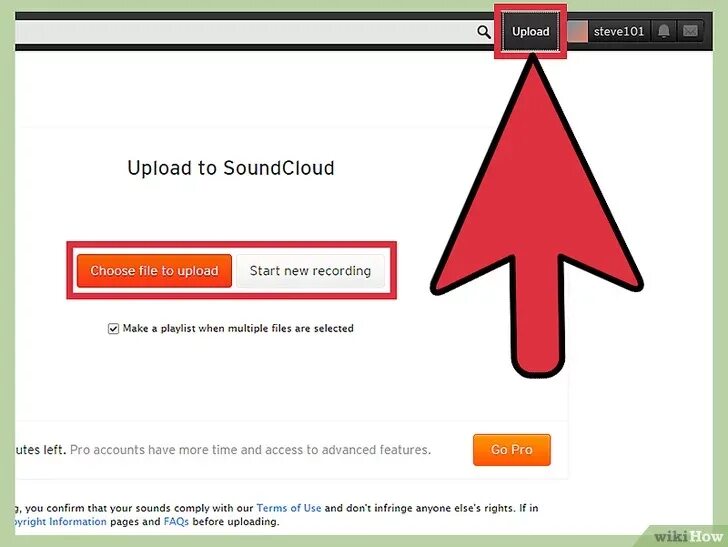Click the 'Pro accounts have more time' text
728x547 pixels.
pyautogui.click(x=250, y=449)
